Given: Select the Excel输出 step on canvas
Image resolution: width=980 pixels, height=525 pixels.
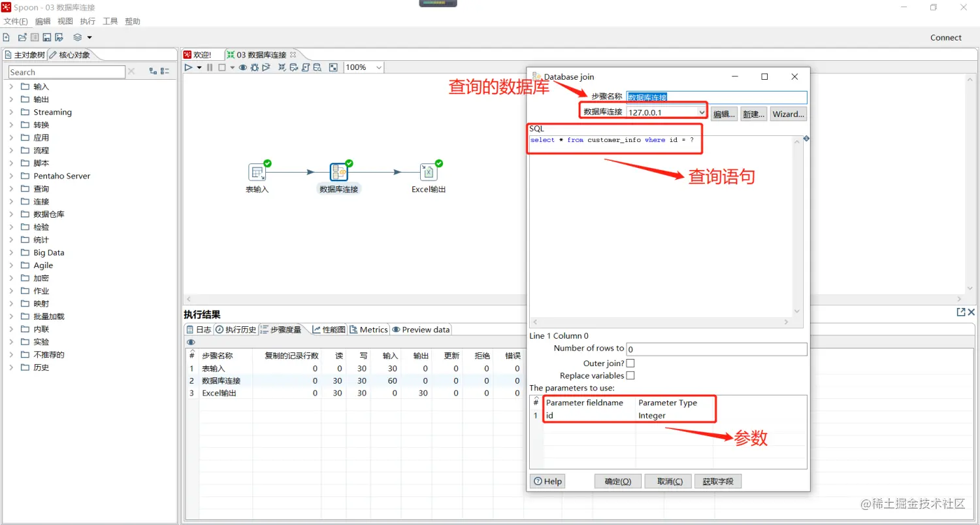Looking at the screenshot, I should (429, 173).
